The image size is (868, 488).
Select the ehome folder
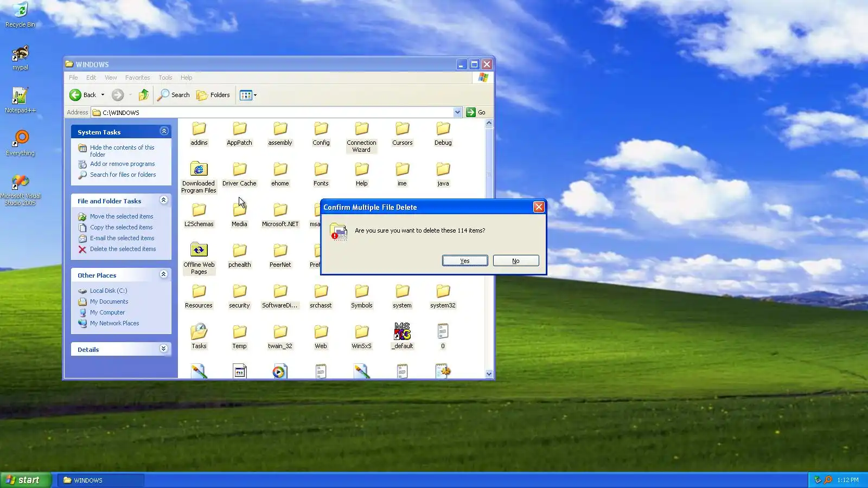[x=280, y=175]
